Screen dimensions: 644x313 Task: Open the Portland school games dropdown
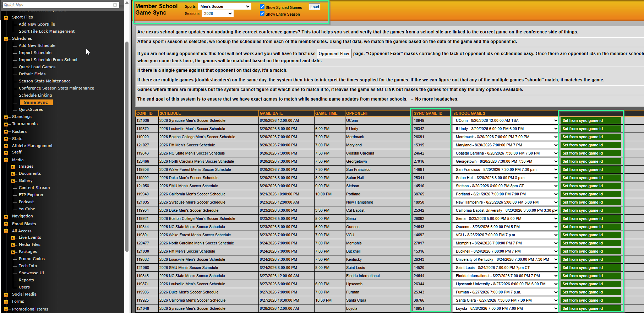tap(506, 194)
